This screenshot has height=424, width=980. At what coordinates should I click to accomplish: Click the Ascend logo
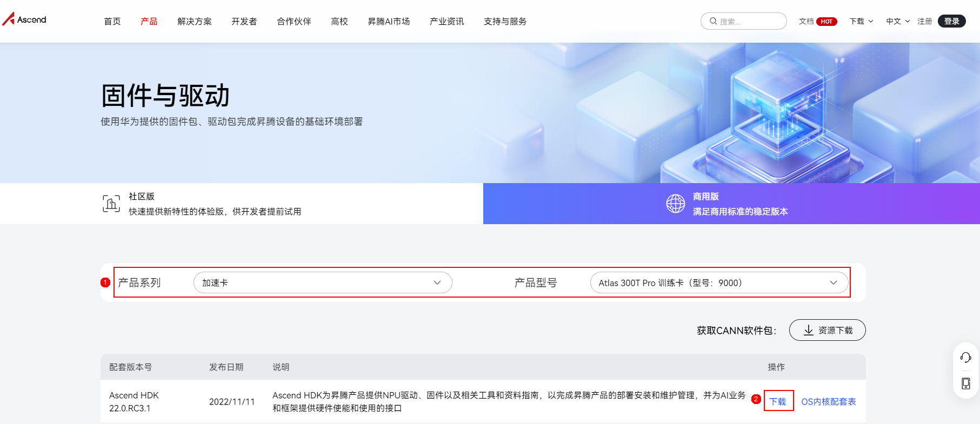pos(24,19)
